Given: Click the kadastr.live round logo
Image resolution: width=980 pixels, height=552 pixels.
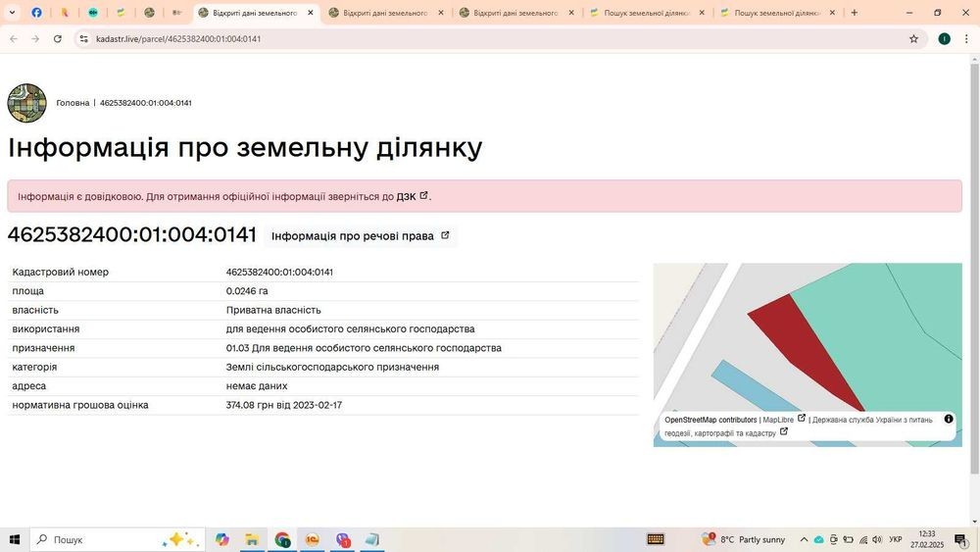Looking at the screenshot, I should (26, 103).
